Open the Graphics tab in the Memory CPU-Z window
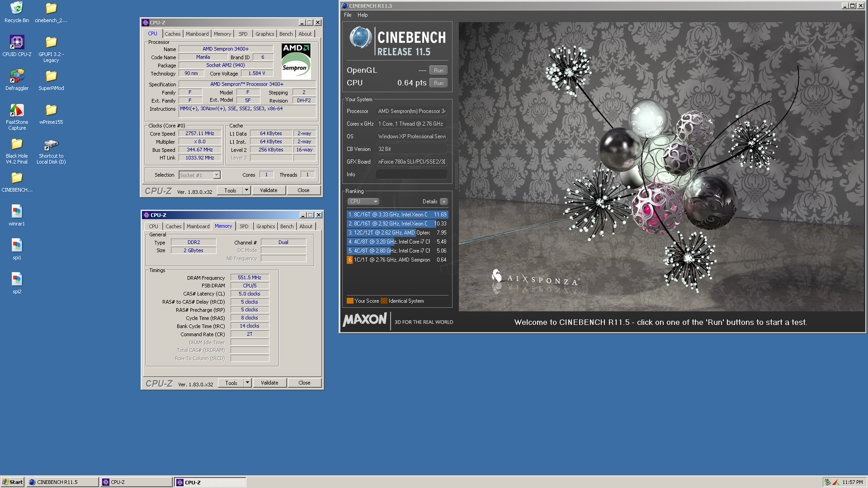 (266, 226)
